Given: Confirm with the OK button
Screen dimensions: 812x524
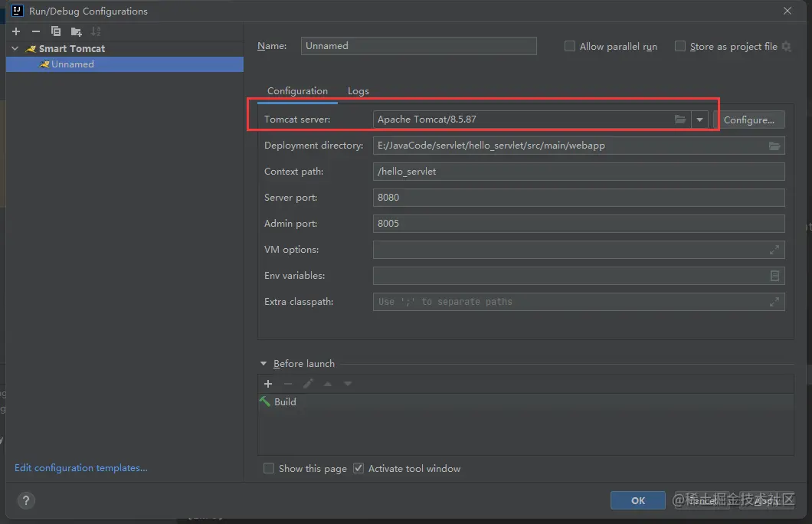Looking at the screenshot, I should [x=638, y=500].
